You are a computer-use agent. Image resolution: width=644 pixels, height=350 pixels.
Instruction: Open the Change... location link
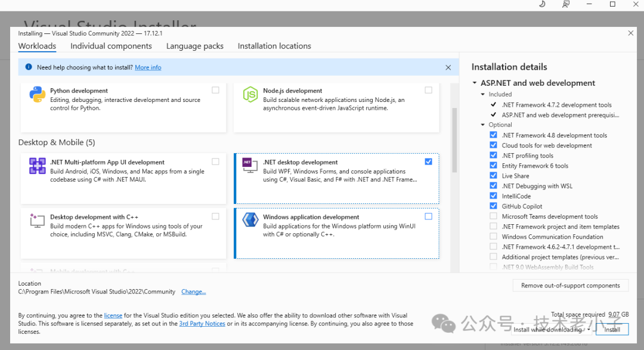tap(193, 292)
